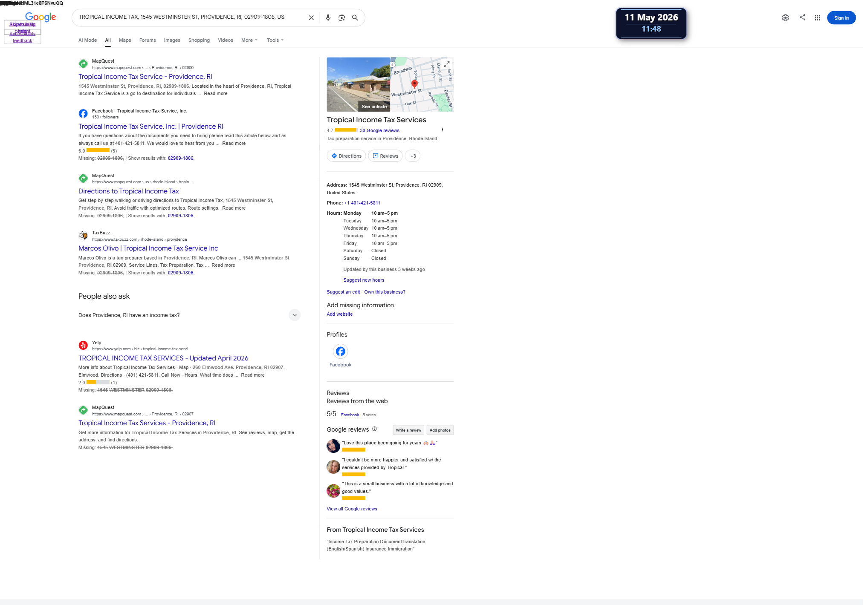This screenshot has height=605, width=868.
Task: View Videos results tab
Action: click(226, 40)
